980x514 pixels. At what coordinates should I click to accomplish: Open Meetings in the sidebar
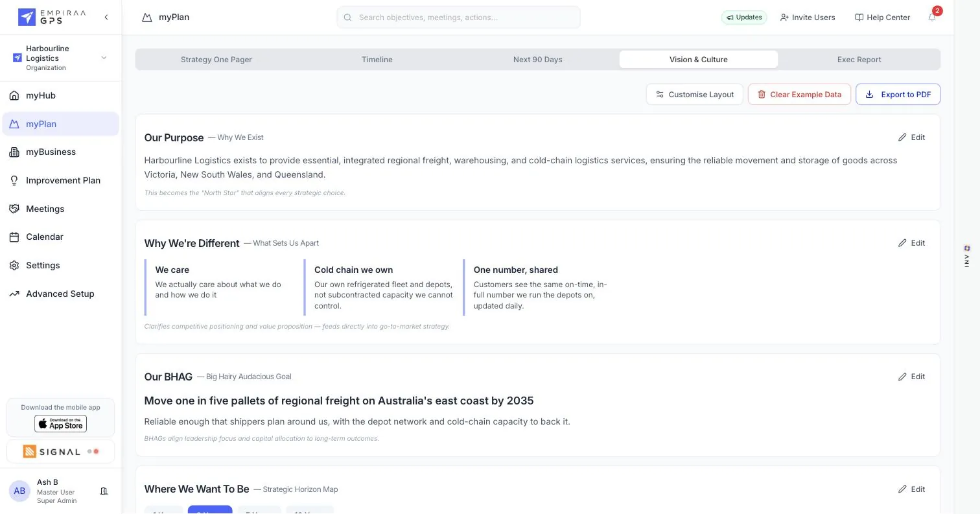point(60,209)
